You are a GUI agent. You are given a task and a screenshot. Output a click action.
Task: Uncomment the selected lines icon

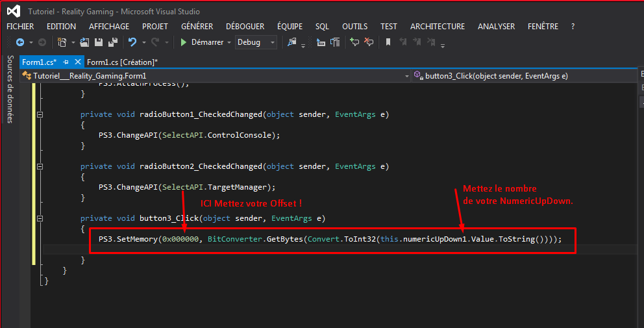(369, 42)
